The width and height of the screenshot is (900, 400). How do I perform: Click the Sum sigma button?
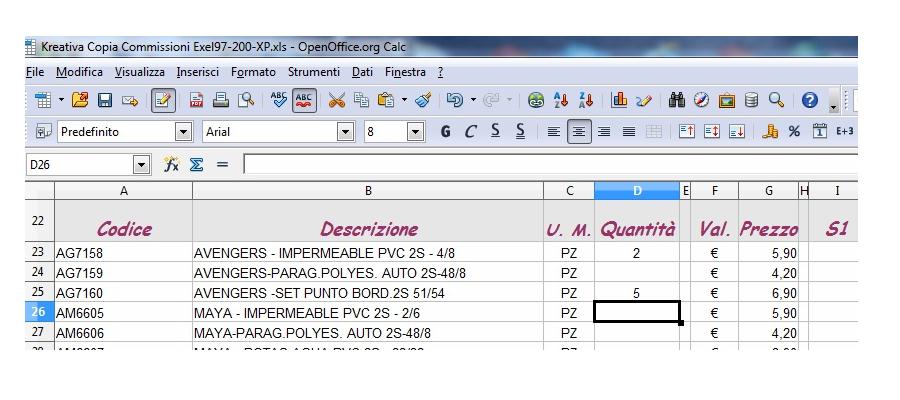click(x=196, y=165)
